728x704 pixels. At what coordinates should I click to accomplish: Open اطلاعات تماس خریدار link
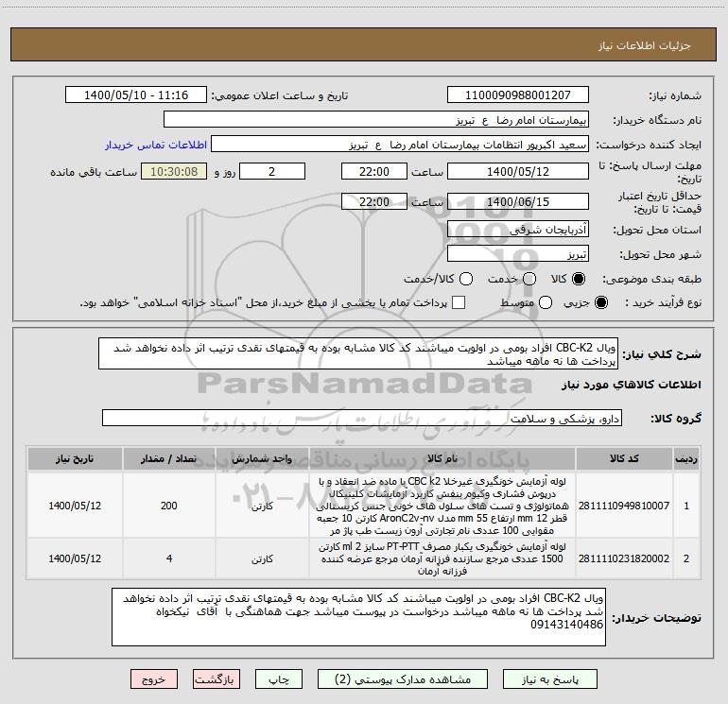[x=156, y=145]
